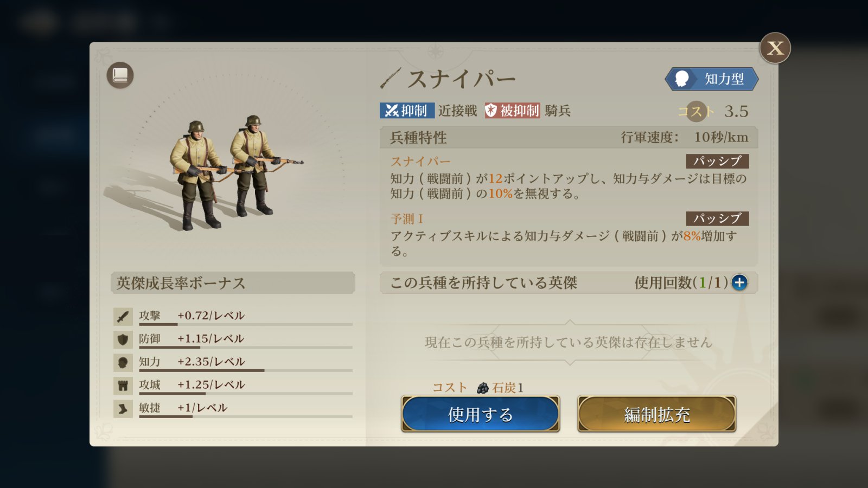The width and height of the screenshot is (868, 488).
Task: Close the sniper info dialog
Action: point(775,48)
